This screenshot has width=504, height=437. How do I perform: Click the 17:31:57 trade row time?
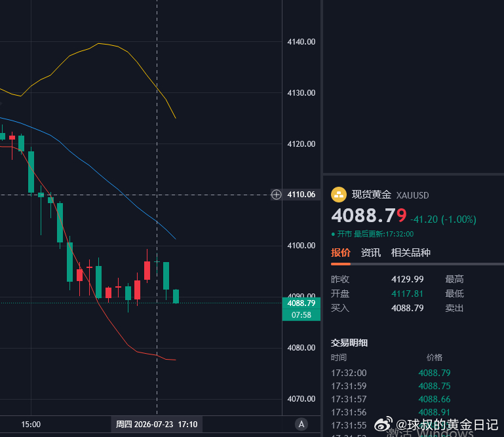click(349, 400)
